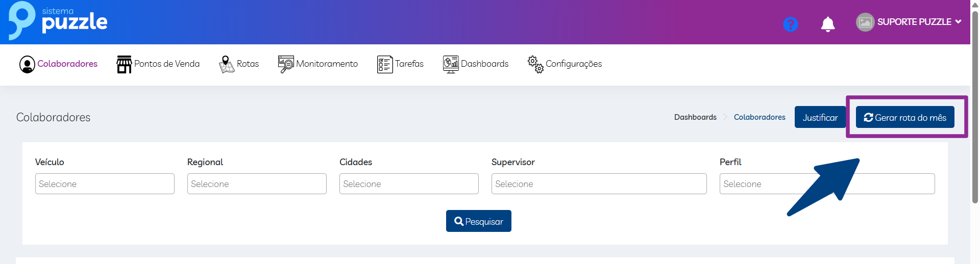The height and width of the screenshot is (264, 980).
Task: Click the Rotas map pin icon
Action: (x=226, y=64)
